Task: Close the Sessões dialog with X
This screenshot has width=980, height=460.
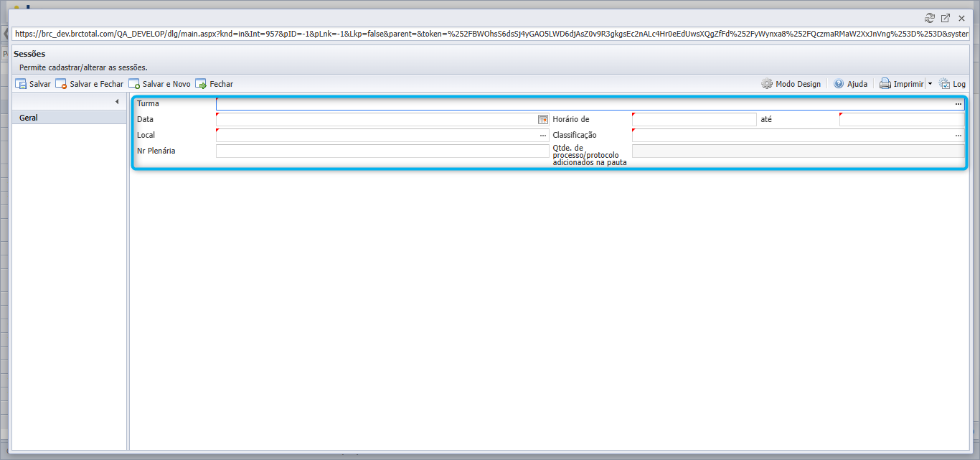Action: coord(961,18)
